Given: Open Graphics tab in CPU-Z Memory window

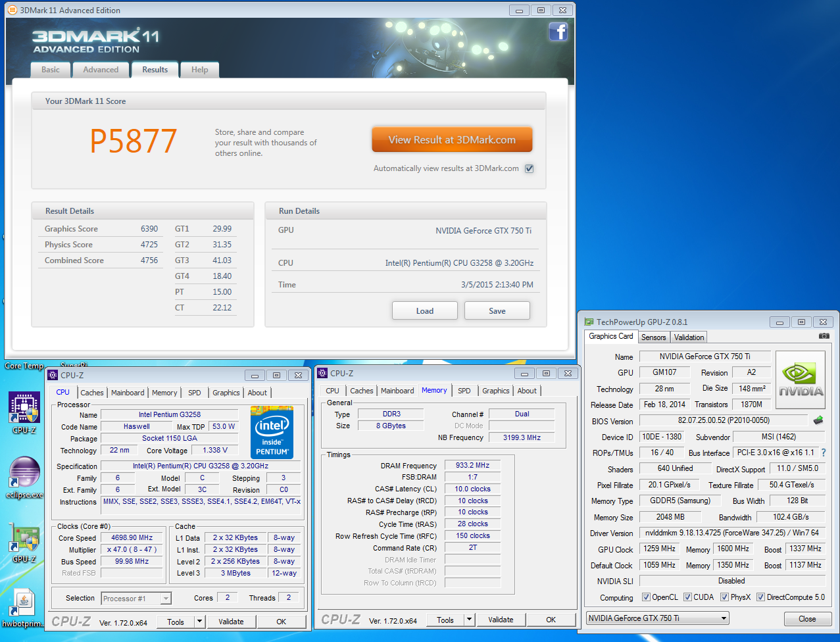Looking at the screenshot, I should coord(496,391).
